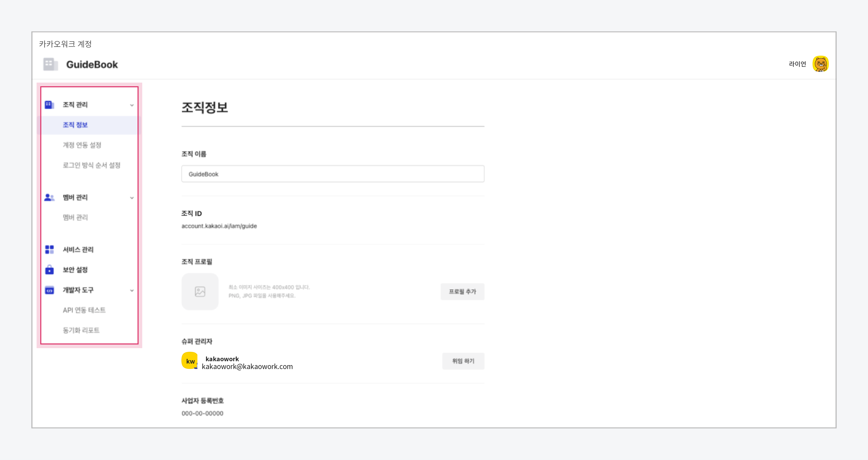
Task: Click the 보안 설정 lock icon
Action: click(49, 270)
